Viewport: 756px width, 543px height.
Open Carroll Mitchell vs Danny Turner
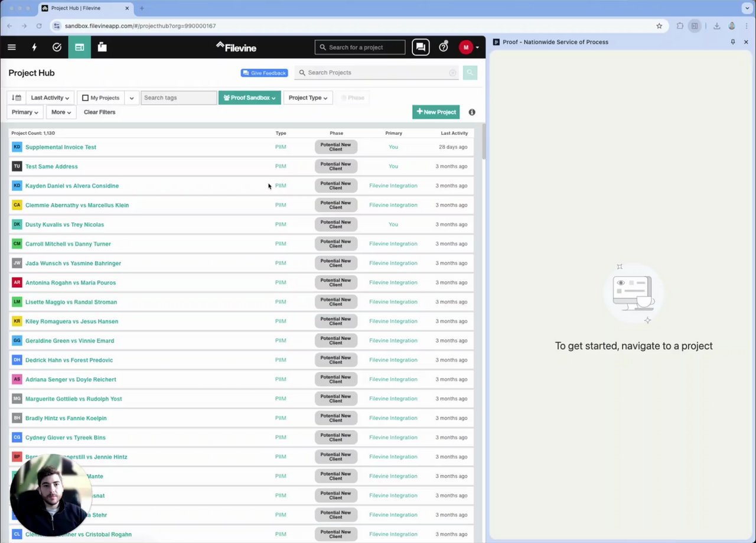(x=68, y=244)
